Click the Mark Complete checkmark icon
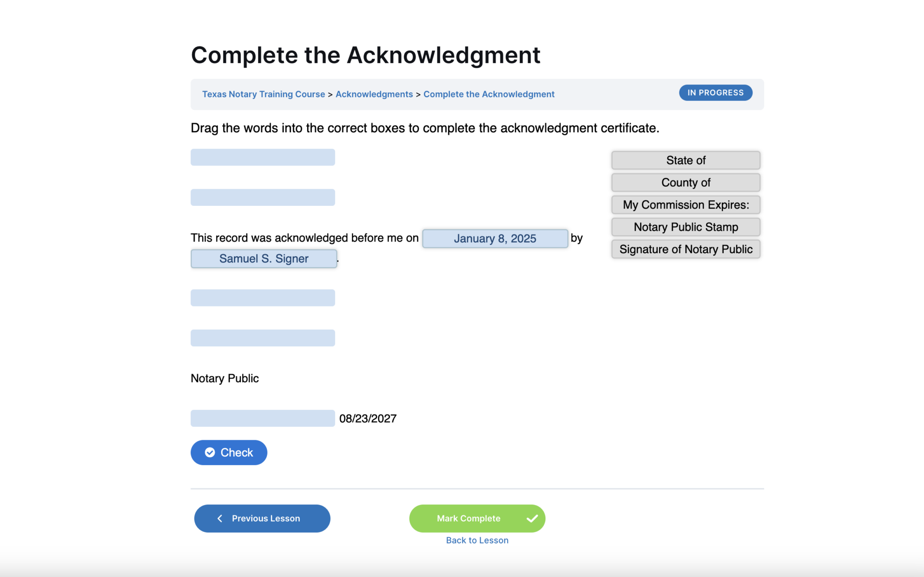This screenshot has width=924, height=577. pos(532,518)
